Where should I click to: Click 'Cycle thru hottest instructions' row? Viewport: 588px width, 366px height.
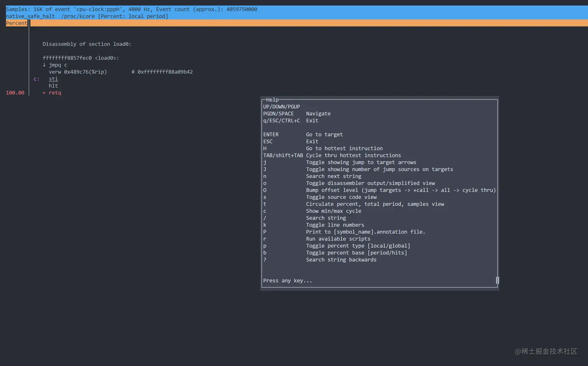[x=332, y=156]
